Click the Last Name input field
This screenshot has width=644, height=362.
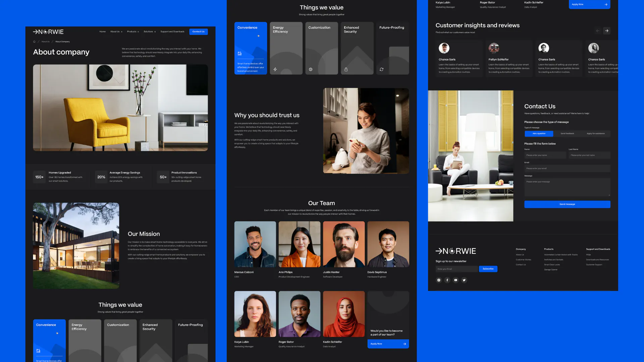[x=589, y=155]
